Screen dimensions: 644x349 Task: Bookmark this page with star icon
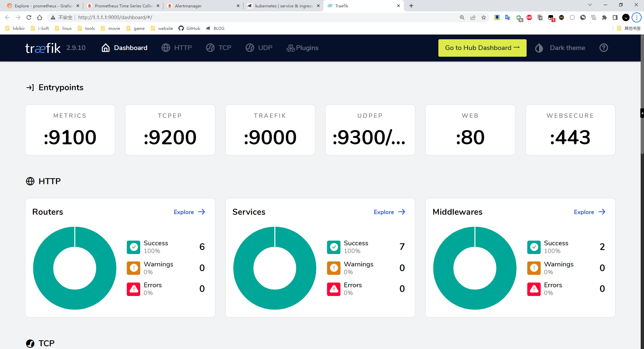(x=483, y=17)
